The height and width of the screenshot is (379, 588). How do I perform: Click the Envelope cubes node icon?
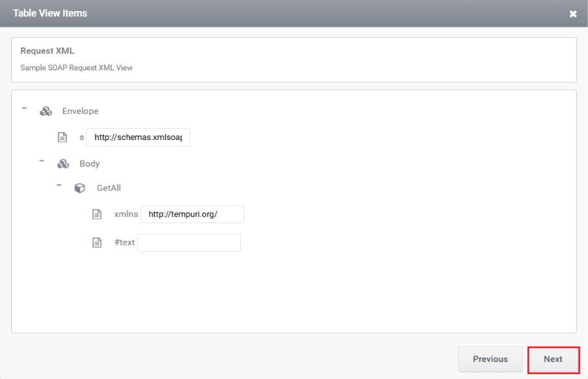point(46,111)
